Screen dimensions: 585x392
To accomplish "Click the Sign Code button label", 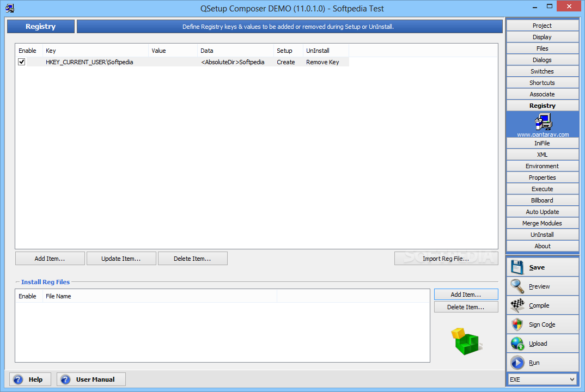I will tap(542, 324).
